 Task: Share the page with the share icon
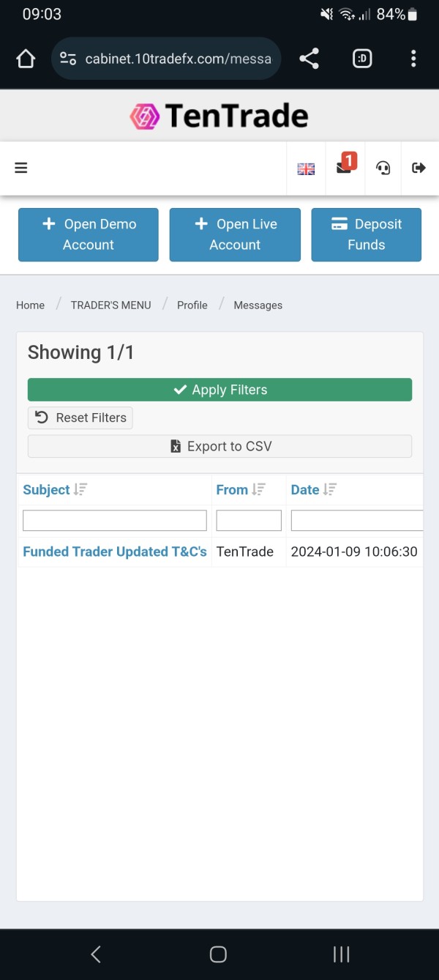[x=309, y=59]
